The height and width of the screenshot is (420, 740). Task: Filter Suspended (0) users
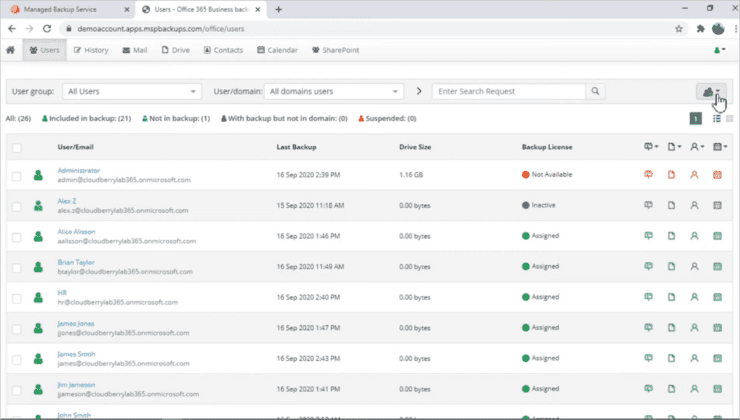point(387,118)
